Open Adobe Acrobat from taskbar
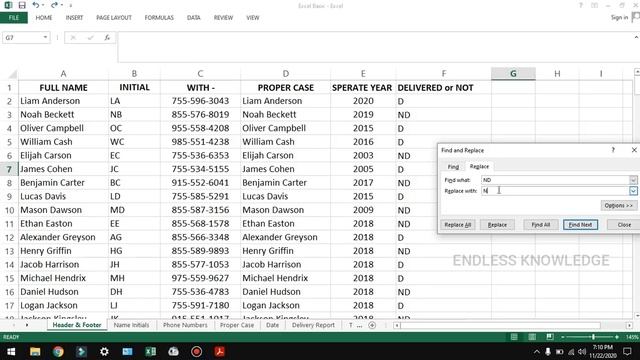This screenshot has width=640, height=360. tap(220, 351)
